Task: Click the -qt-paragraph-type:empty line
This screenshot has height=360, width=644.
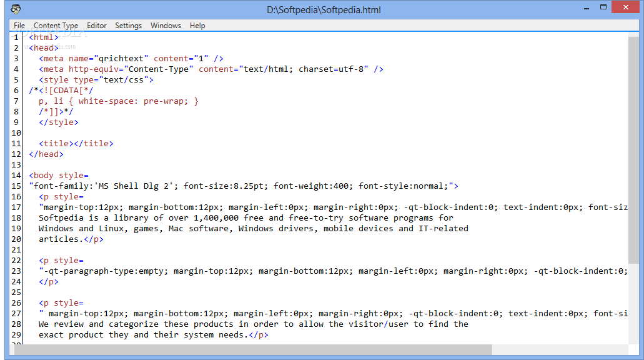Action: [x=333, y=271]
